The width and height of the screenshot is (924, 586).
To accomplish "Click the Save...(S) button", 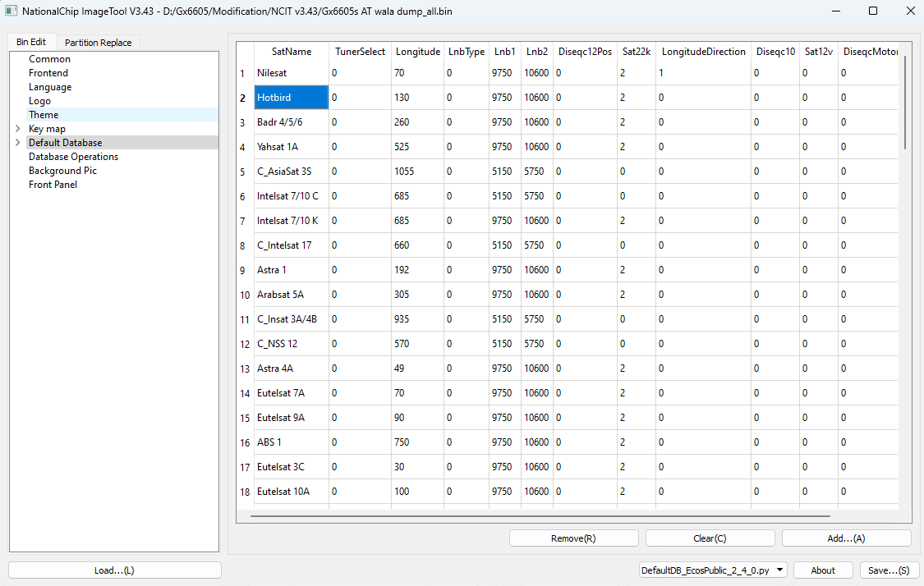I will click(x=889, y=570).
